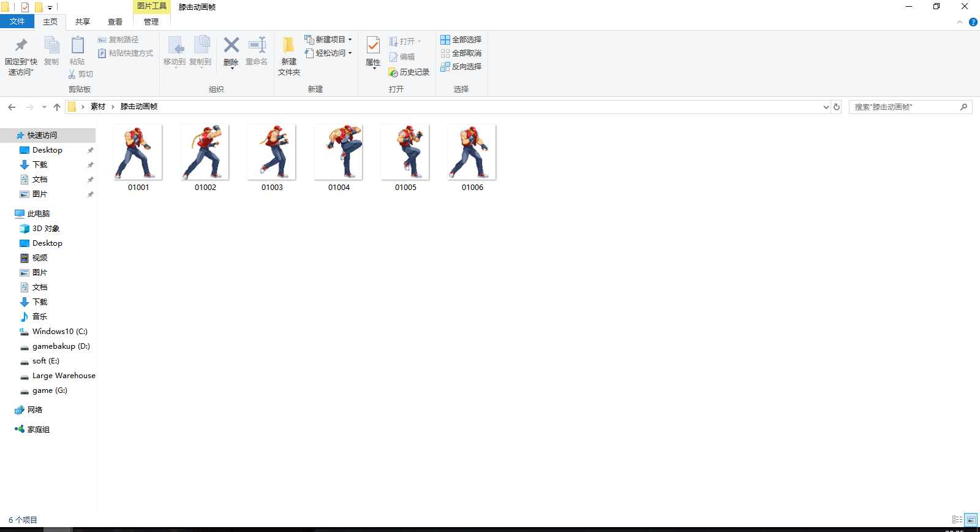Screen dimensions: 980x532
Task: Switch to details view icon
Action: 957,520
